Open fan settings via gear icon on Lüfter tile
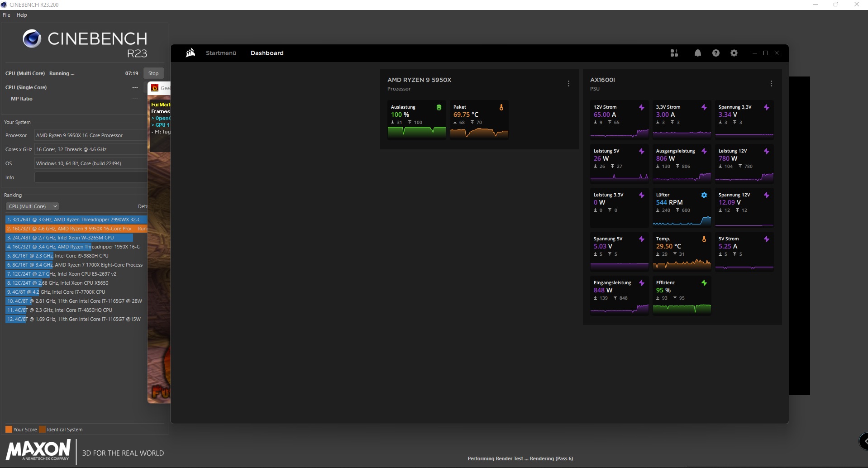The height and width of the screenshot is (468, 868). point(704,195)
